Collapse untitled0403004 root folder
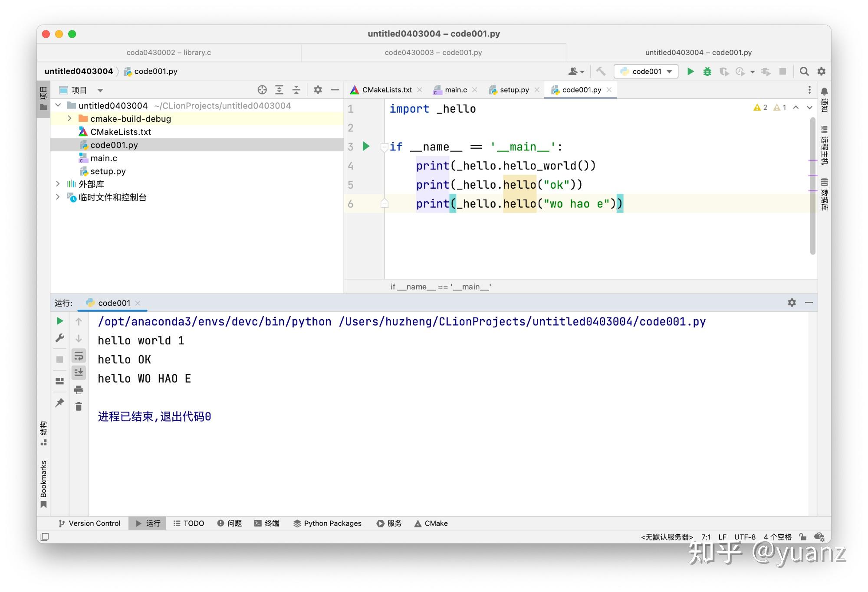The image size is (868, 592). click(x=58, y=105)
